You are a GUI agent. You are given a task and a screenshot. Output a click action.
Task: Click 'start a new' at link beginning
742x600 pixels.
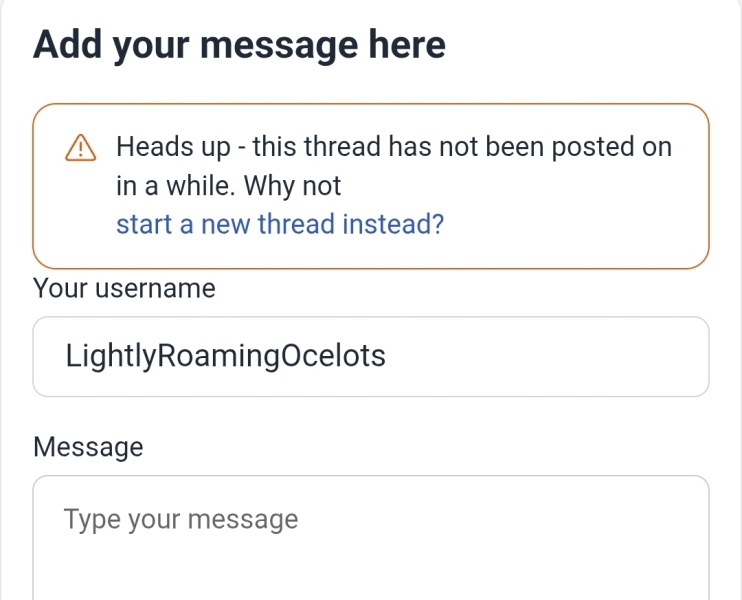point(183,224)
